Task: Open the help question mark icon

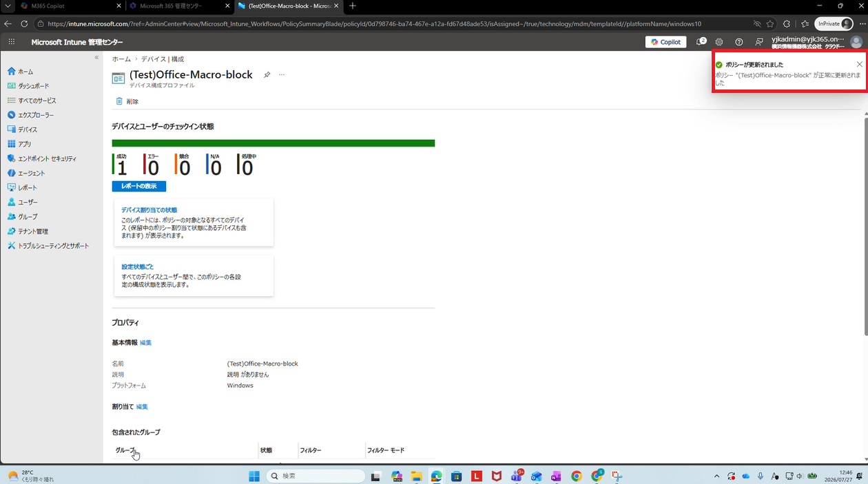Action: 739,42
